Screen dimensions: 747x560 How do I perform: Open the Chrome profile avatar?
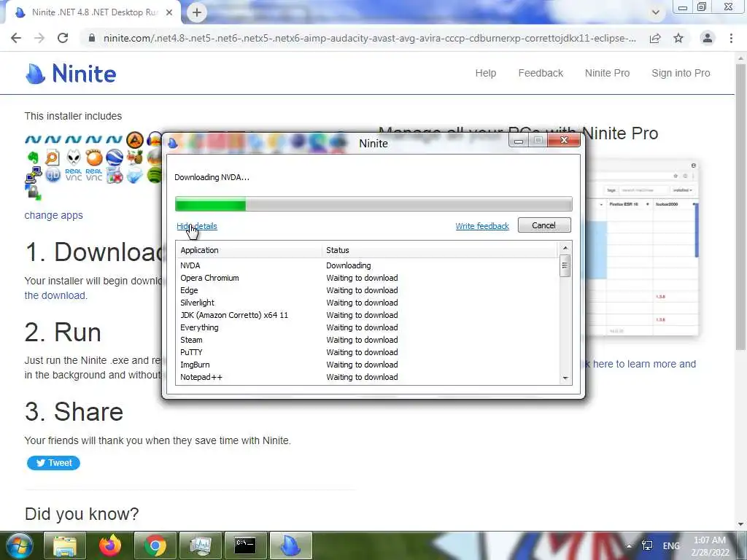pyautogui.click(x=708, y=38)
